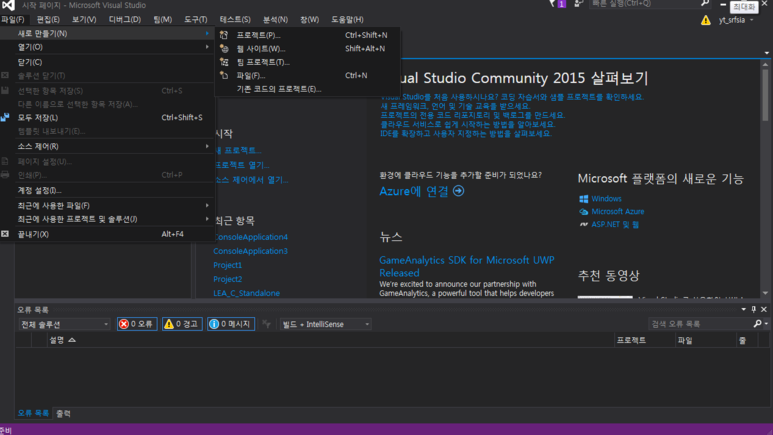
Task: Click the 검색 오류 목록 search field
Action: (700, 324)
